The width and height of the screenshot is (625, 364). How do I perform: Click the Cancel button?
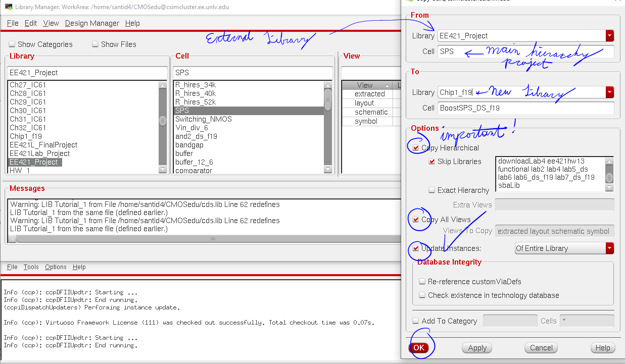pos(541,348)
